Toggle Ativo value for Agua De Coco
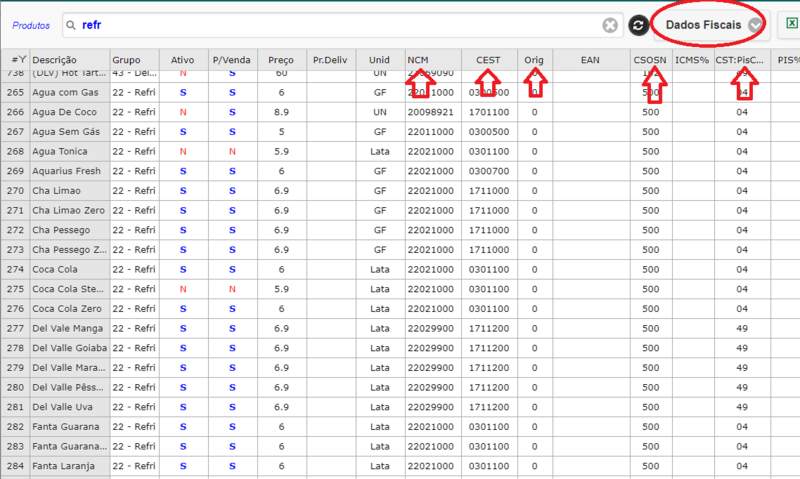Viewport: 800px width, 479px height. pos(183,112)
